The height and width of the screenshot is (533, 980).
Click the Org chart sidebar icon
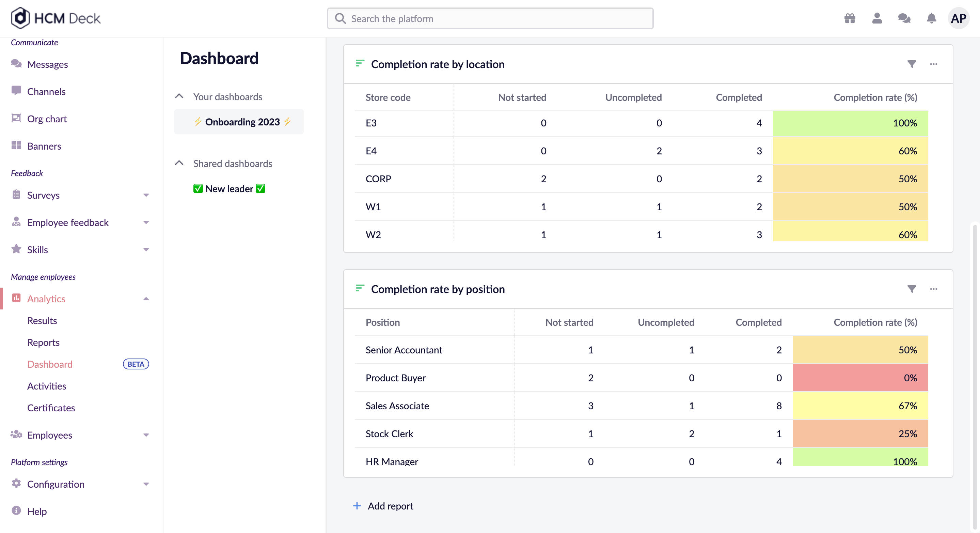coord(16,118)
